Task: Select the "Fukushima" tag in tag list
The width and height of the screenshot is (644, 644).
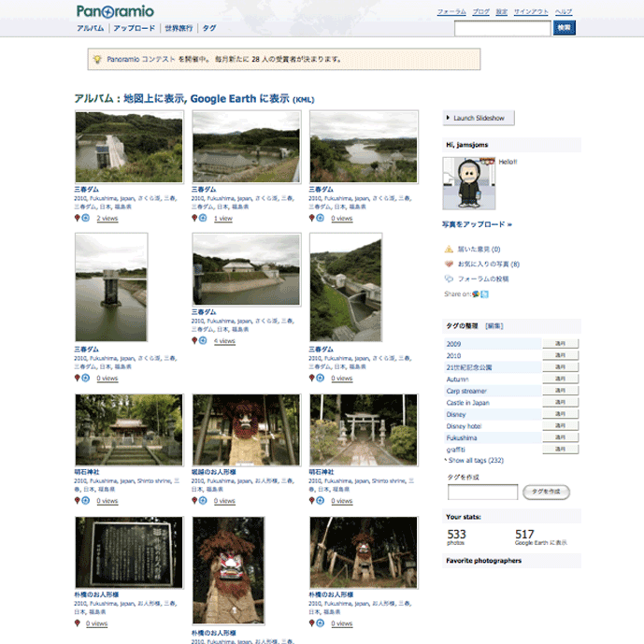Action: pyautogui.click(x=462, y=437)
